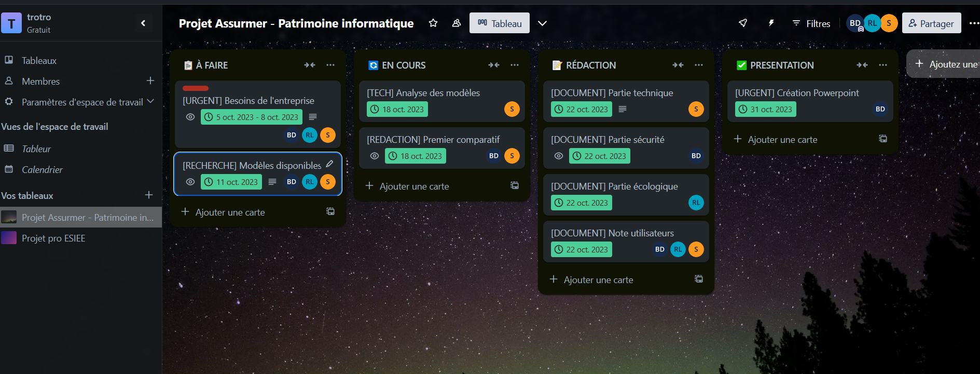Screen dimensions: 980x374
Task: Click the red label on the URGENT card
Action: 196,88
